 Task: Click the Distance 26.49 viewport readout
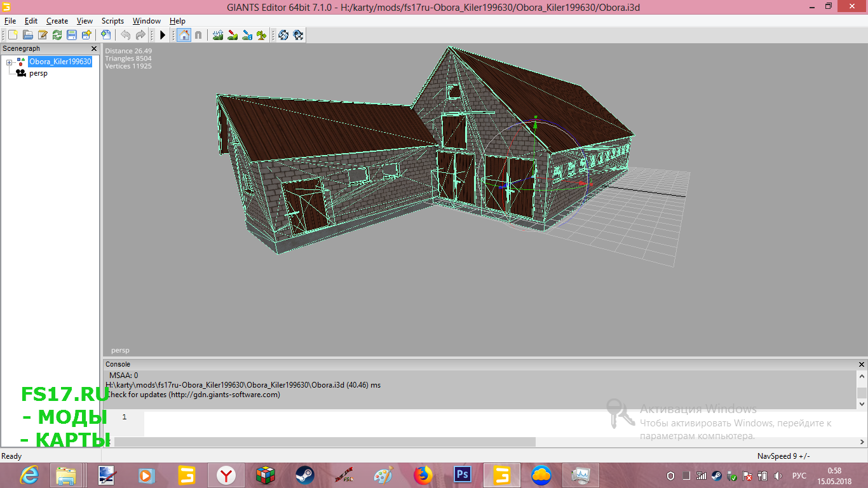pos(128,51)
